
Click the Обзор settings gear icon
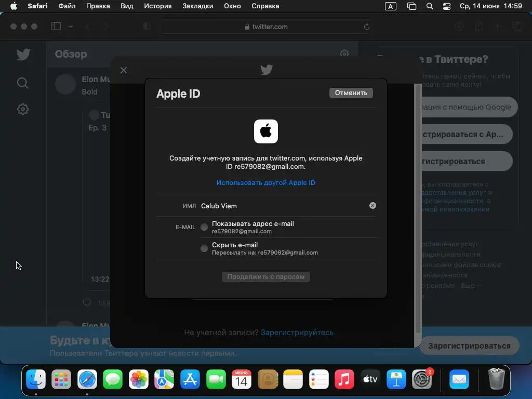[x=344, y=54]
